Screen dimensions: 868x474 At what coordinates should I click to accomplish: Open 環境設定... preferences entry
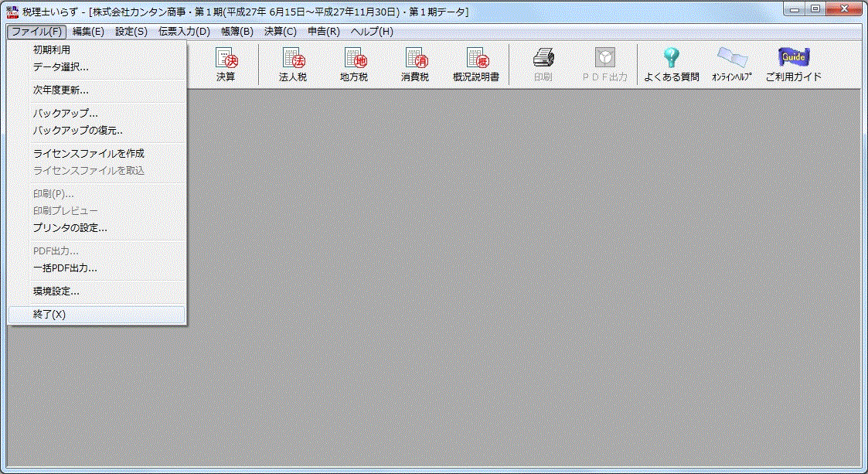56,292
